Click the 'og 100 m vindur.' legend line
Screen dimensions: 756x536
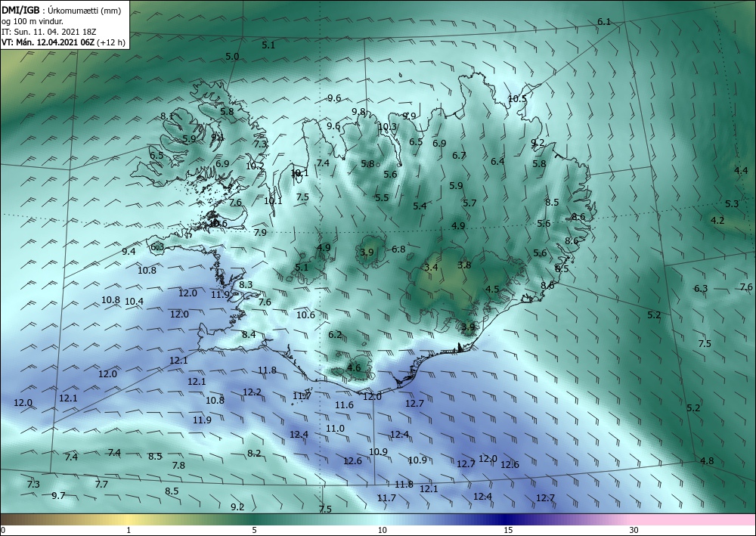coord(33,21)
